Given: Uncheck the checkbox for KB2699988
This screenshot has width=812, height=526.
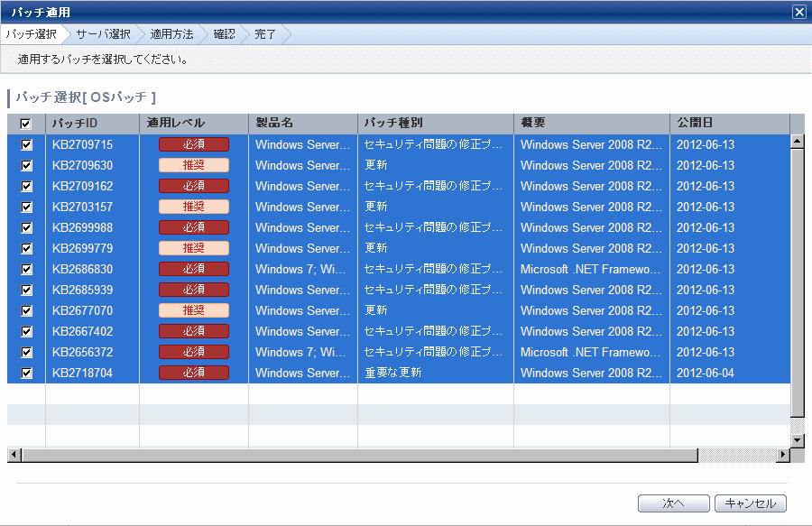Looking at the screenshot, I should (26, 227).
